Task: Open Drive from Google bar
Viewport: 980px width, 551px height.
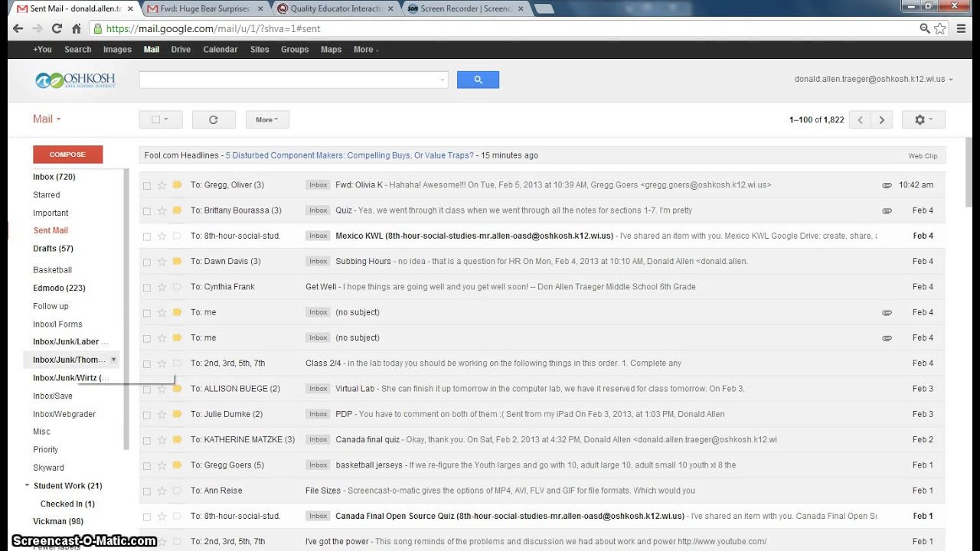Action: click(181, 50)
